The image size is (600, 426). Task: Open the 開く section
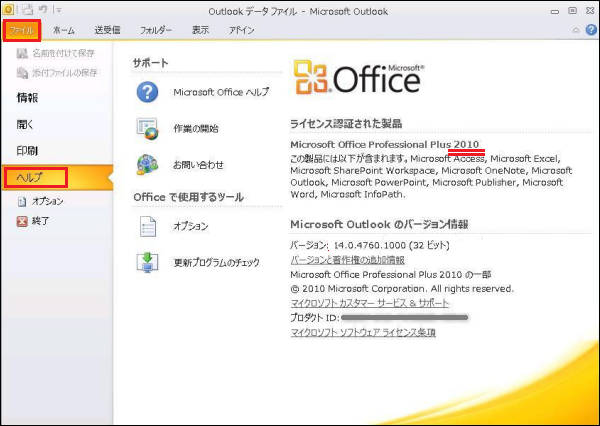(25, 124)
